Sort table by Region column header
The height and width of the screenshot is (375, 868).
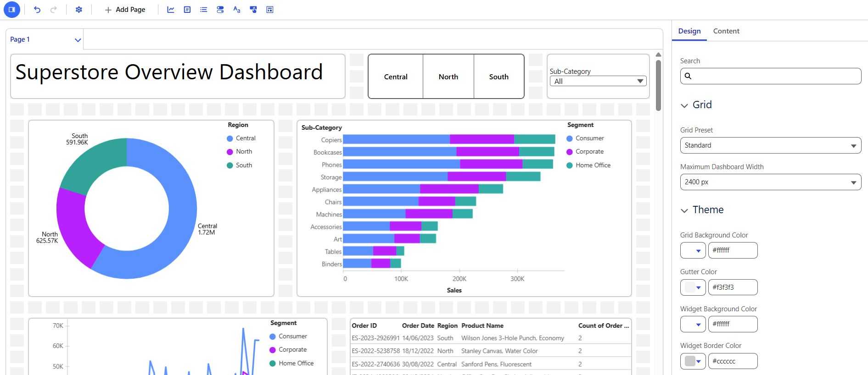[x=448, y=326]
